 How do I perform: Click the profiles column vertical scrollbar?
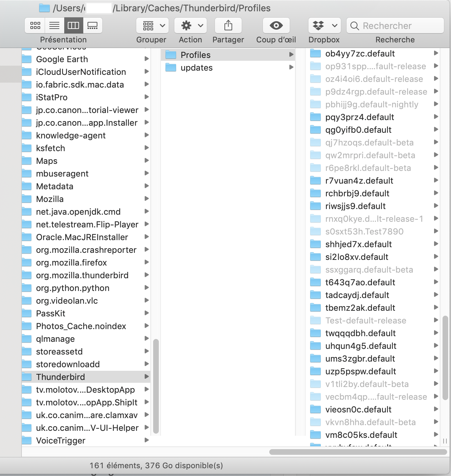445,358
